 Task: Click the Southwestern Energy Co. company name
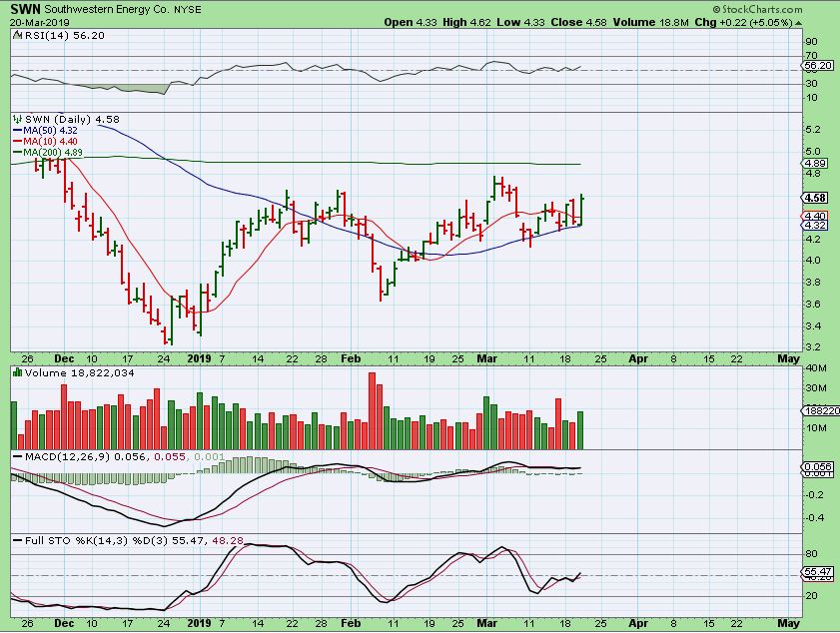pos(107,10)
